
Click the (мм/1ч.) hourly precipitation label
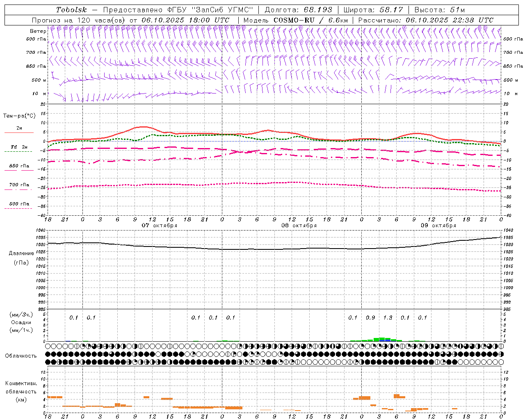click(21, 330)
